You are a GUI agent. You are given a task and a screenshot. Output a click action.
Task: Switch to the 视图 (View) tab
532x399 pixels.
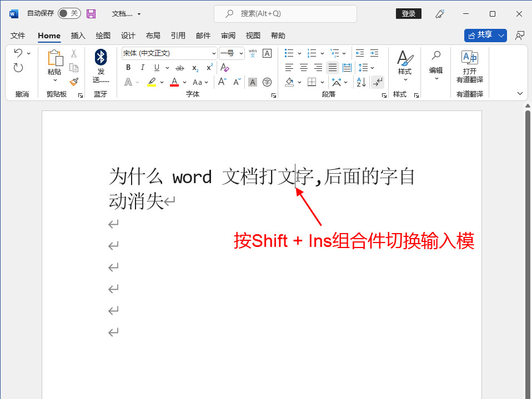[253, 36]
